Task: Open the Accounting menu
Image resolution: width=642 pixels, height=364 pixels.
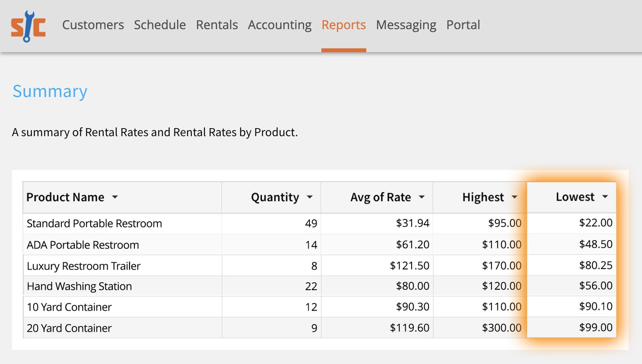Action: click(280, 25)
